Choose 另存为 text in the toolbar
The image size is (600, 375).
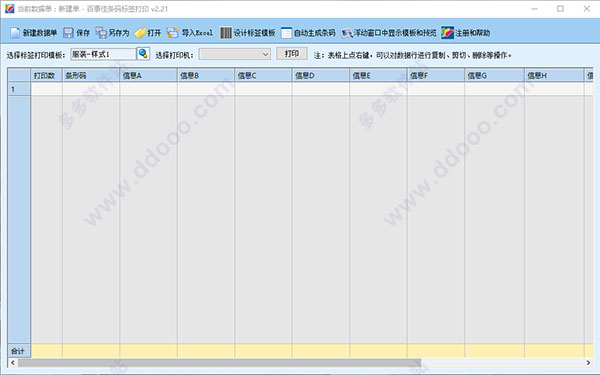tap(119, 33)
